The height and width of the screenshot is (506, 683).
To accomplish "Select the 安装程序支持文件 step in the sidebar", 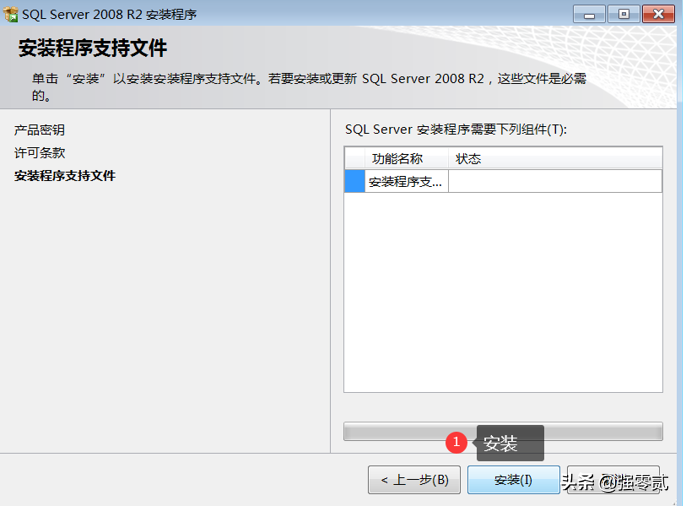I will click(64, 176).
